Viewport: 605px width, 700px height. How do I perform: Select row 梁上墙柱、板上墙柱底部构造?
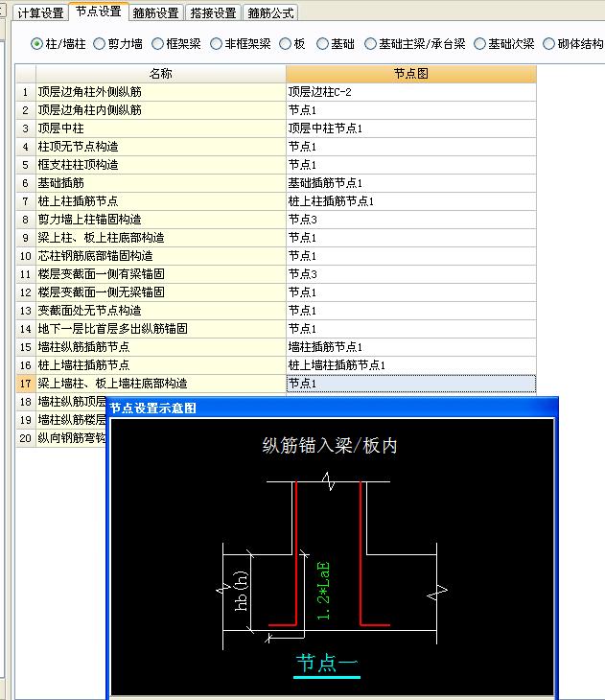[x=161, y=384]
